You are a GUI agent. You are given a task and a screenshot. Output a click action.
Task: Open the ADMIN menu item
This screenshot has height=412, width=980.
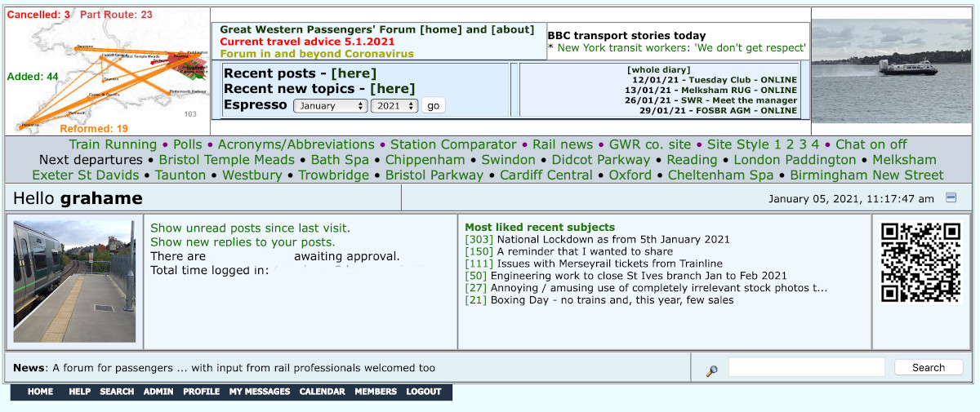pos(158,392)
